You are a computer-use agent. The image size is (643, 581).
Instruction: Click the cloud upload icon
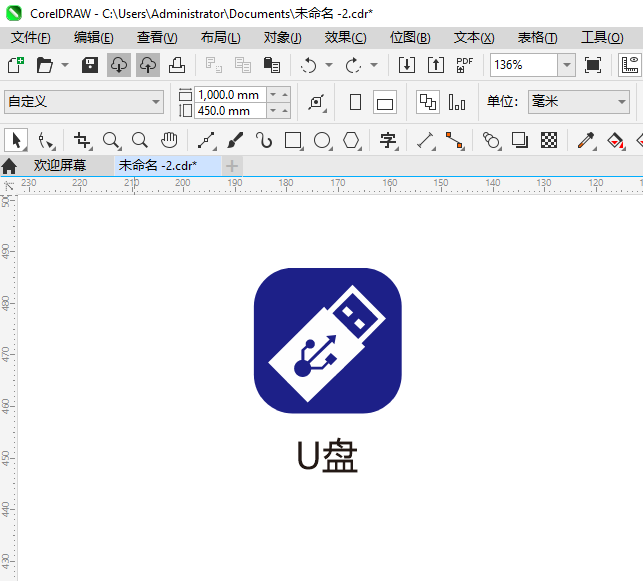(x=148, y=65)
